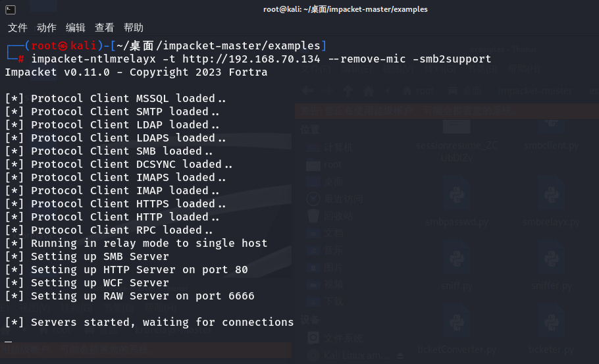Click the 'Protocol Client DCSYNC loaded' line
Screen dimensions: 599x364
tap(118, 165)
